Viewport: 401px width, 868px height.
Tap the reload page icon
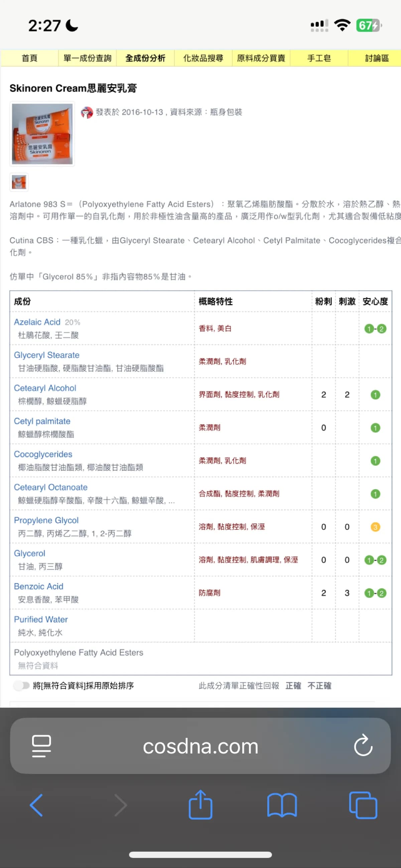pyautogui.click(x=363, y=745)
